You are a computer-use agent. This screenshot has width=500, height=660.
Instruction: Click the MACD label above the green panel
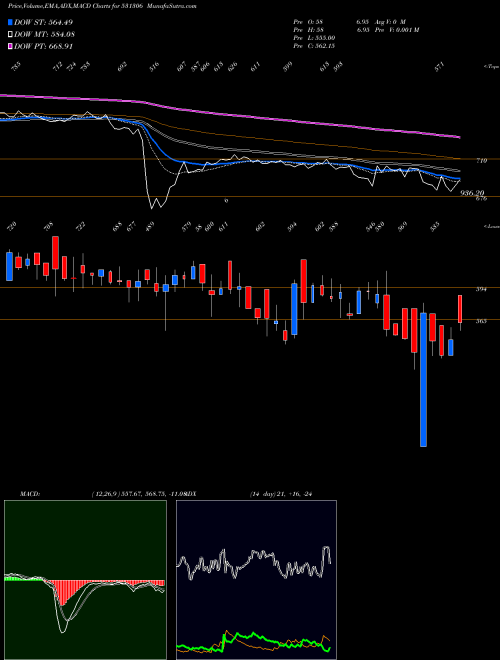point(30,494)
